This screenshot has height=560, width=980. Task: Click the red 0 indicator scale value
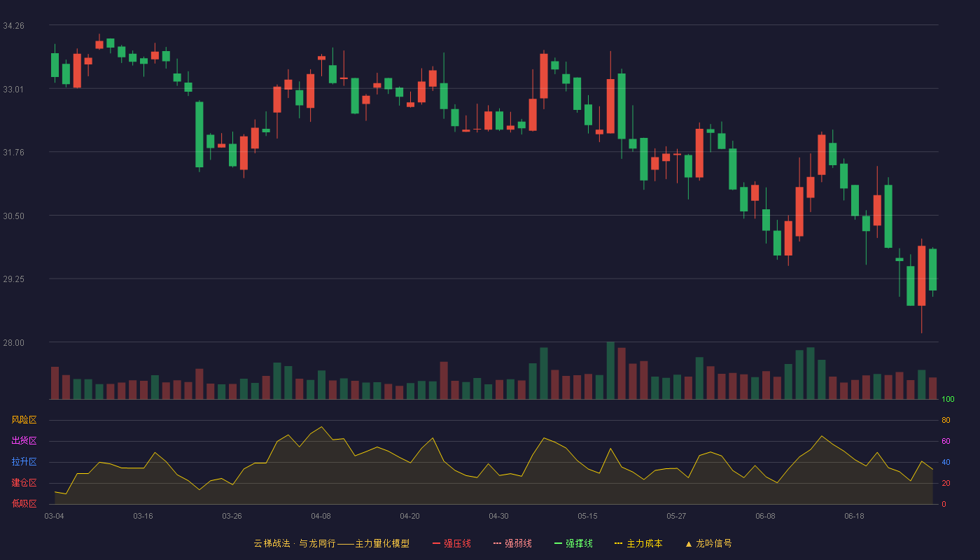coord(944,504)
